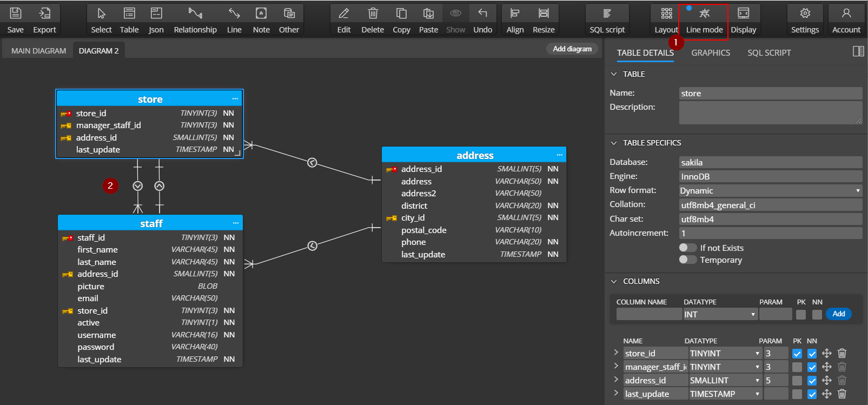Viewport: 868px width, 405px height.
Task: Uncheck the NN checkbox for store_id
Action: click(x=812, y=354)
